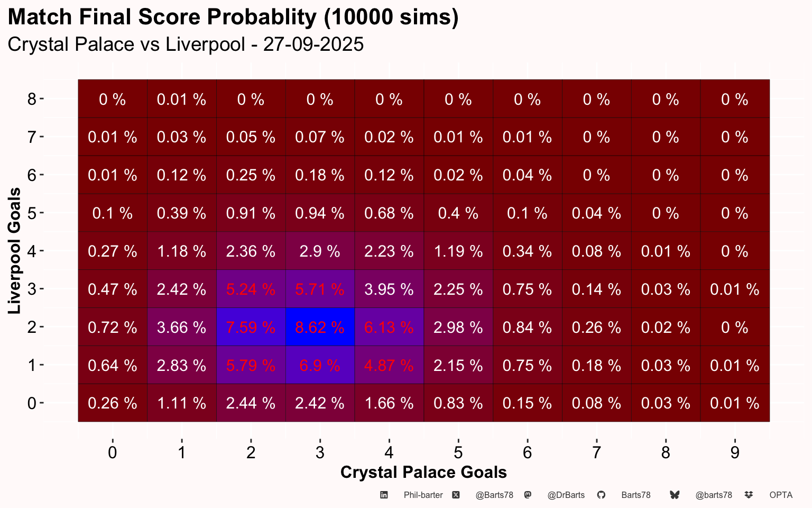Click the Bluesky butterfly icon
Screen dimensions: 812x508
coord(675,495)
